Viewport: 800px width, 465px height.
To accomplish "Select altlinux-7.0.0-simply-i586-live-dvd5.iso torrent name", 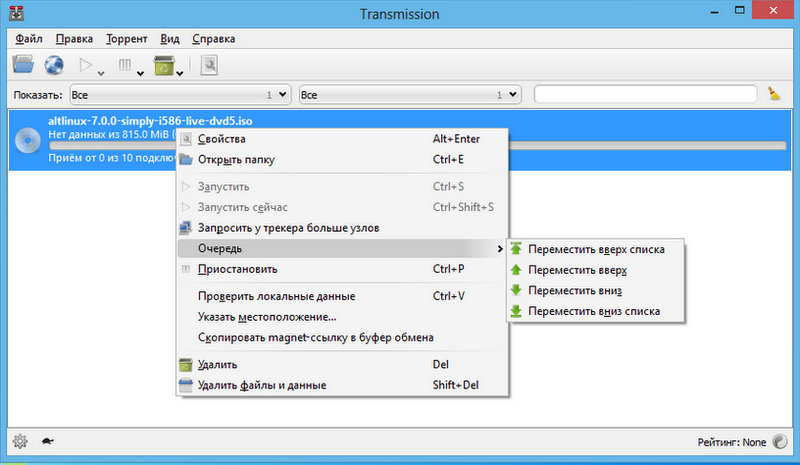I will click(x=150, y=121).
